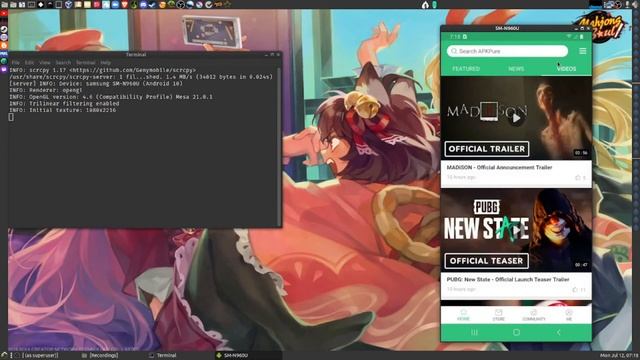Launch the OBS Studio icon in top panel
The image size is (640, 360).
(180, 5)
